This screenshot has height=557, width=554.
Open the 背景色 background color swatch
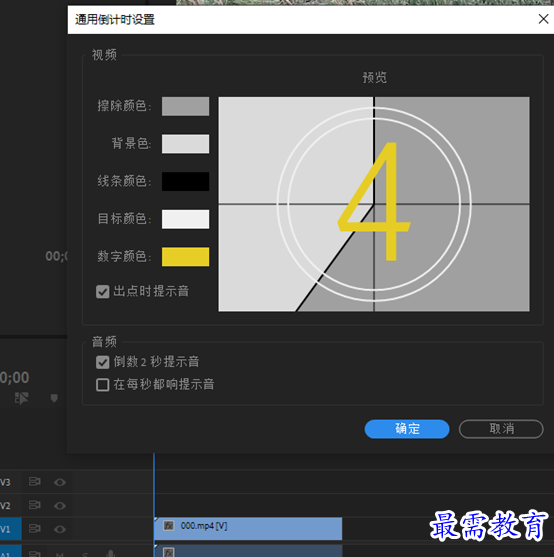tap(185, 144)
